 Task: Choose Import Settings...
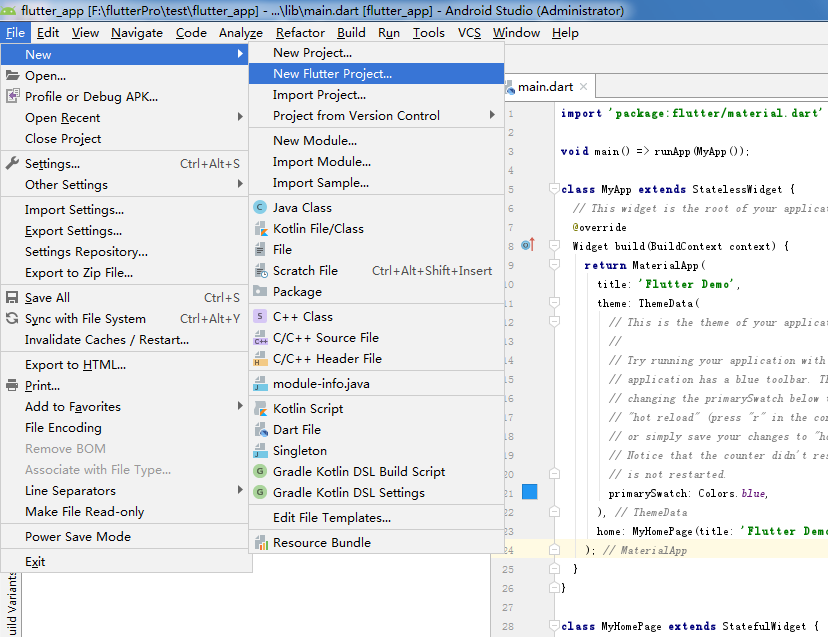tap(125, 210)
